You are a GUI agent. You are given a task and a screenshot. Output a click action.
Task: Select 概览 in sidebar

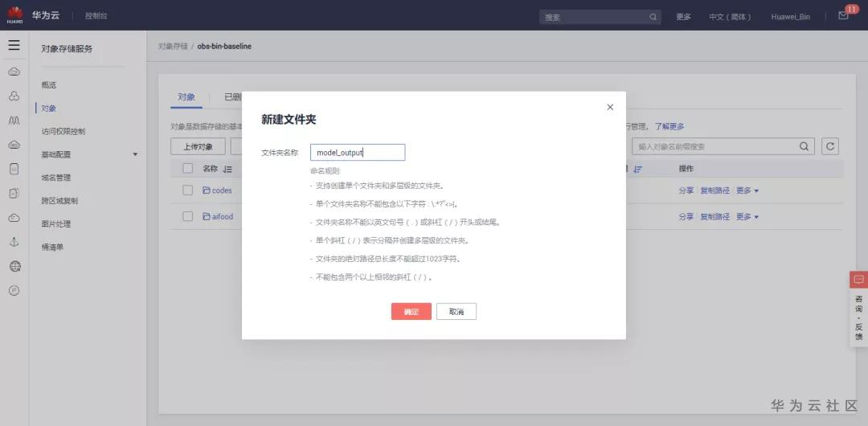(x=49, y=85)
